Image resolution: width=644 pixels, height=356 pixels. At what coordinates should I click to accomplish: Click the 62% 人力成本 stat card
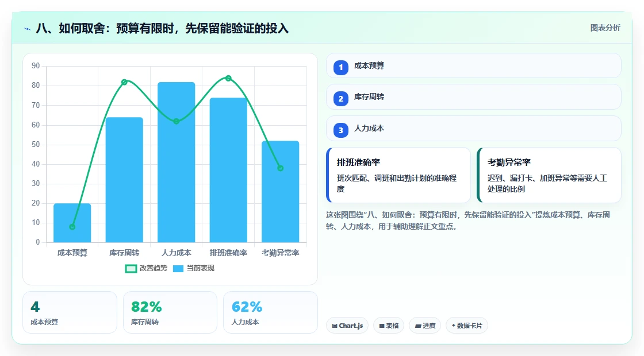[270, 312]
